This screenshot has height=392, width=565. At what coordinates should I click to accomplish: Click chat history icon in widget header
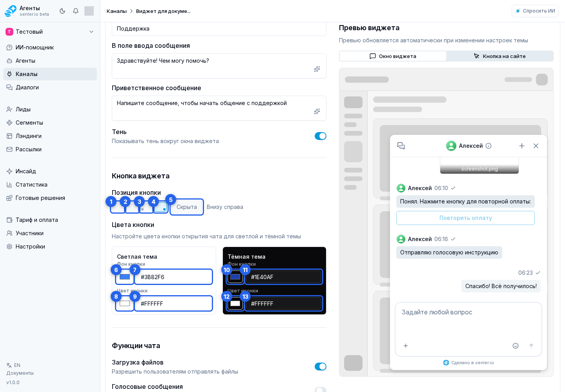[401, 146]
